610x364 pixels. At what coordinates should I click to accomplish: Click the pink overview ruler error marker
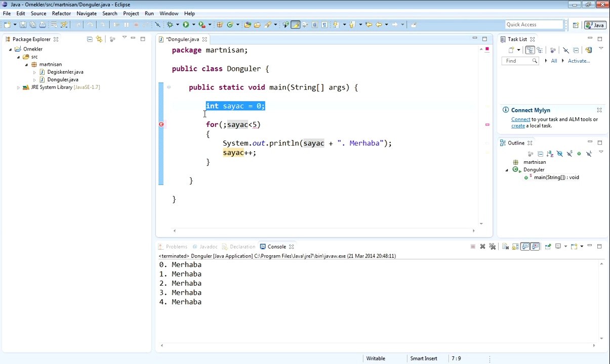tap(487, 124)
